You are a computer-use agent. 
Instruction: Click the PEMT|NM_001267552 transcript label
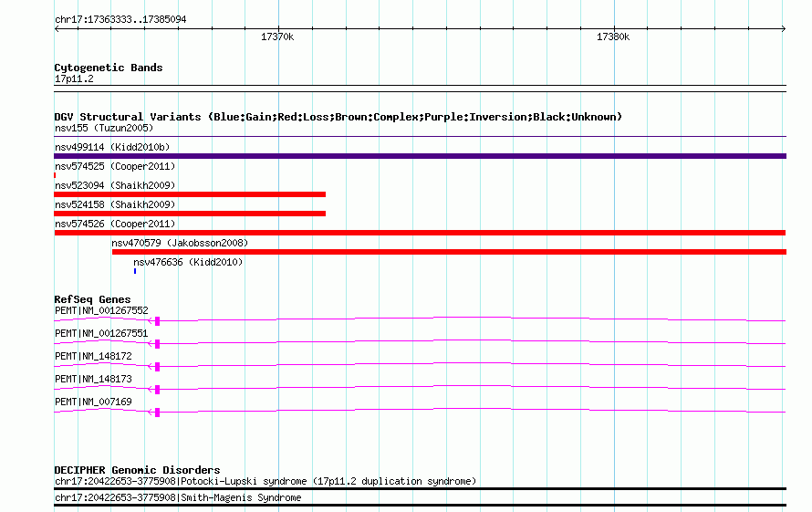(101, 310)
